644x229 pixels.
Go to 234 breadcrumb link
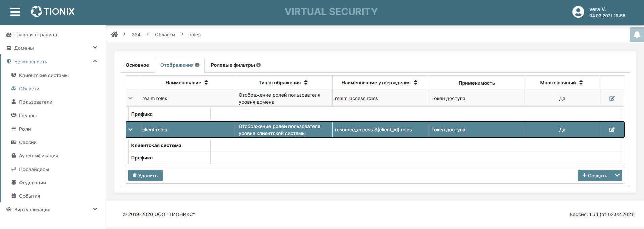(136, 35)
